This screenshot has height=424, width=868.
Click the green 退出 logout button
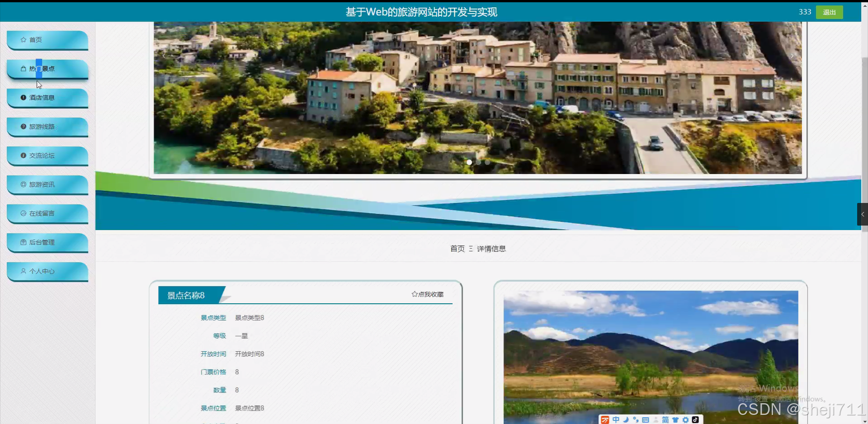[x=829, y=12]
